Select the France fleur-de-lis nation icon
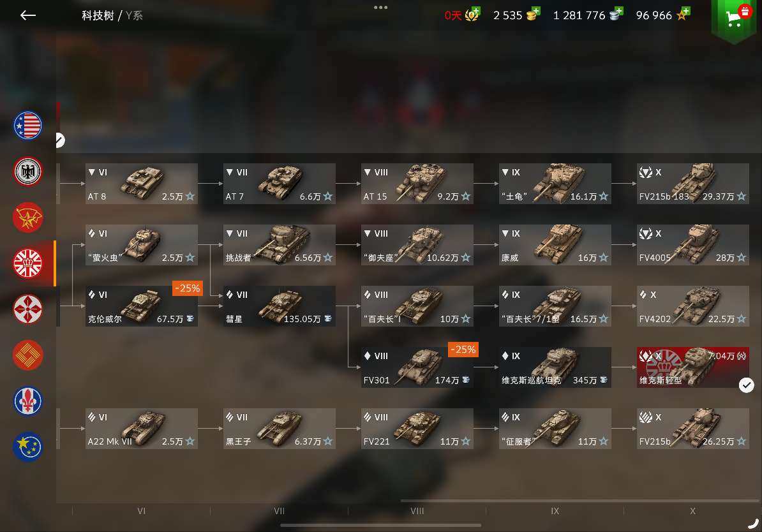Viewport: 762px width, 532px height. point(27,401)
